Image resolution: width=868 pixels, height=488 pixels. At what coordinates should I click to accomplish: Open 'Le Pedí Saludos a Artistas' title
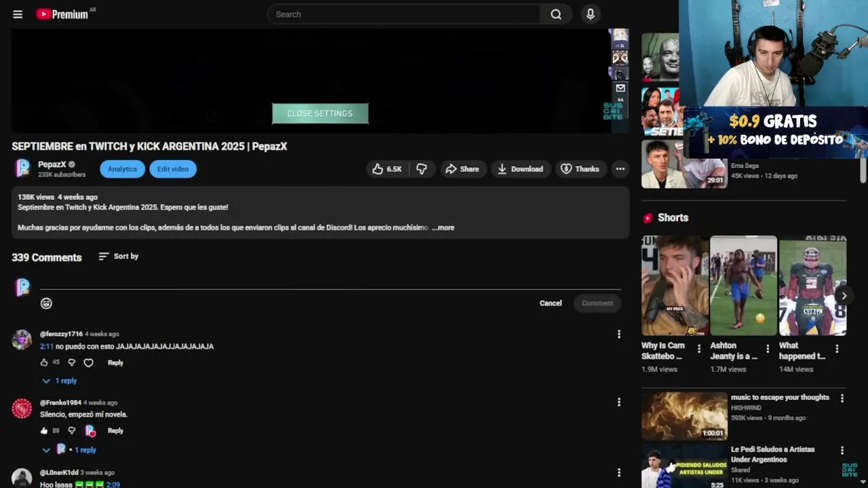(773, 454)
